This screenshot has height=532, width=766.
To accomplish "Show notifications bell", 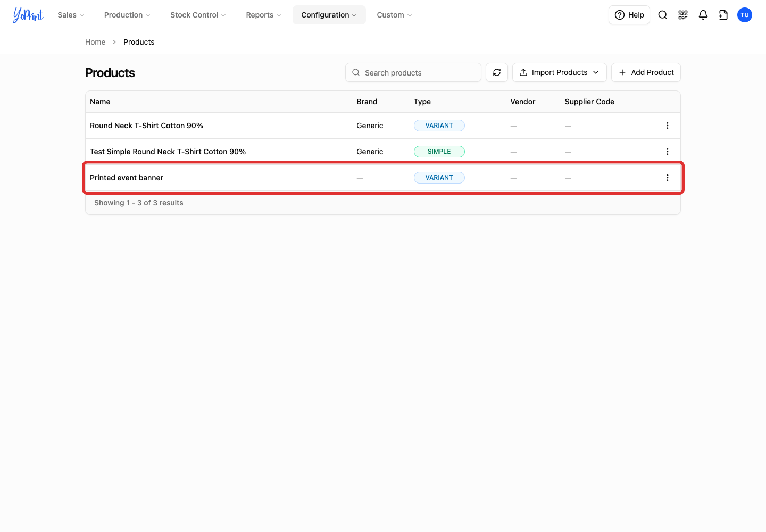I will tap(703, 15).
